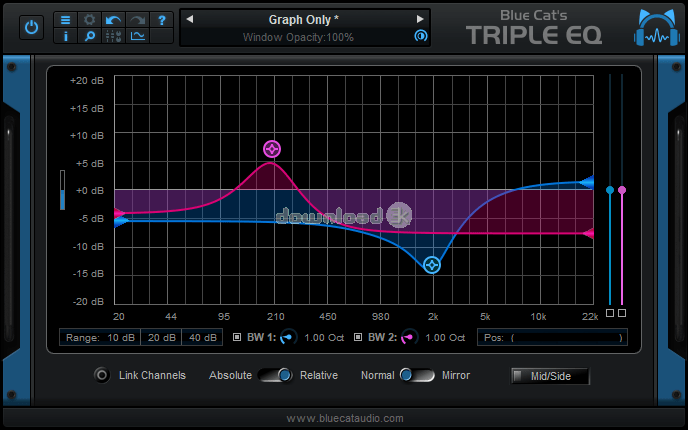
Task: Click the magnifier zoom icon
Action: point(90,36)
